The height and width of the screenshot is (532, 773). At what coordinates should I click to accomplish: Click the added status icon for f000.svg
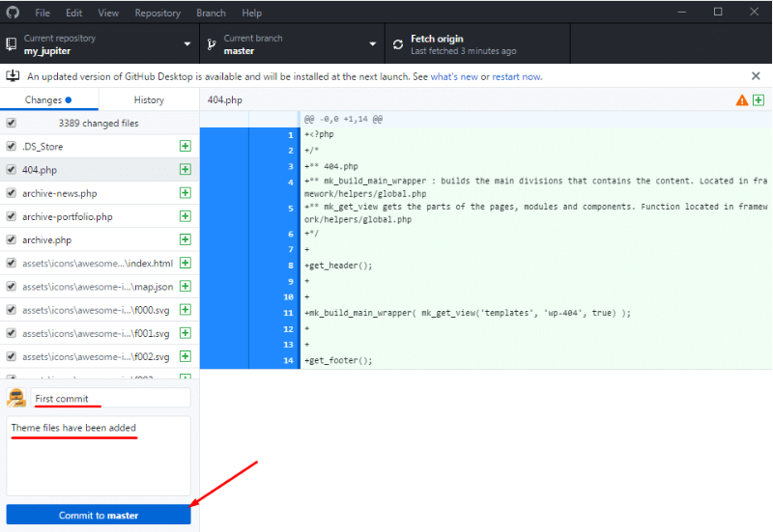click(x=186, y=309)
